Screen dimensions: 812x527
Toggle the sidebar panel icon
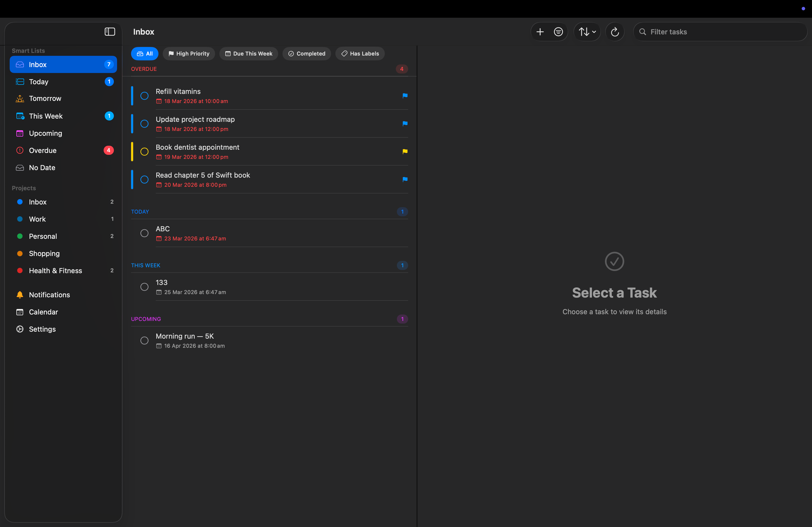pyautogui.click(x=110, y=32)
